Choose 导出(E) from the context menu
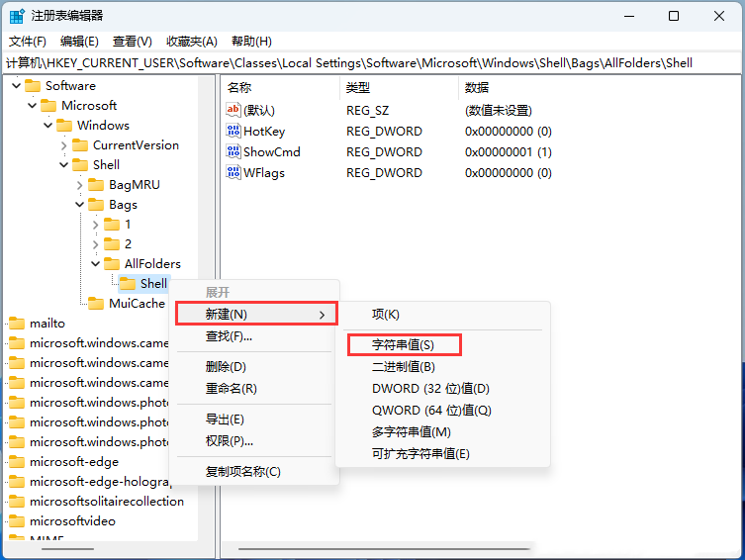This screenshot has width=745, height=560. click(x=225, y=420)
